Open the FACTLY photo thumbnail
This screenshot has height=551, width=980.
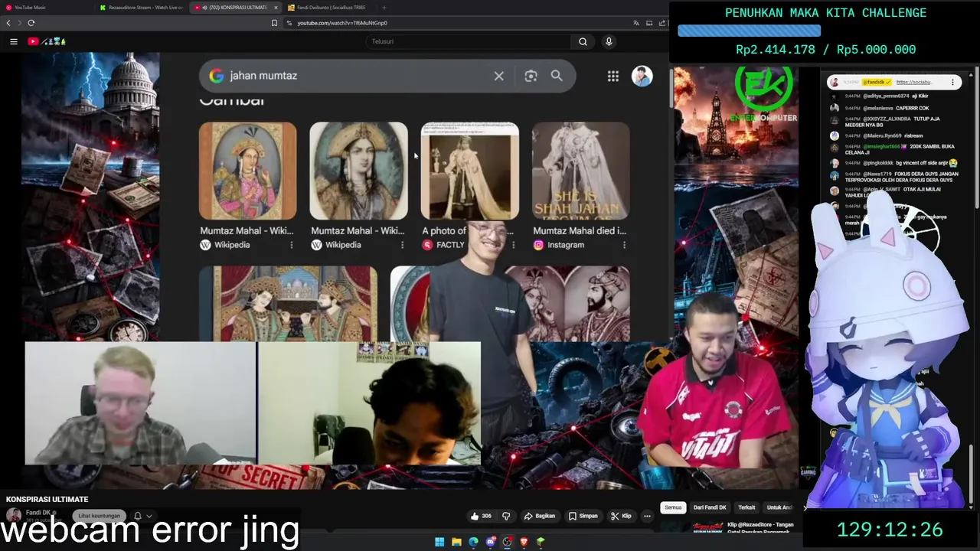pos(469,171)
